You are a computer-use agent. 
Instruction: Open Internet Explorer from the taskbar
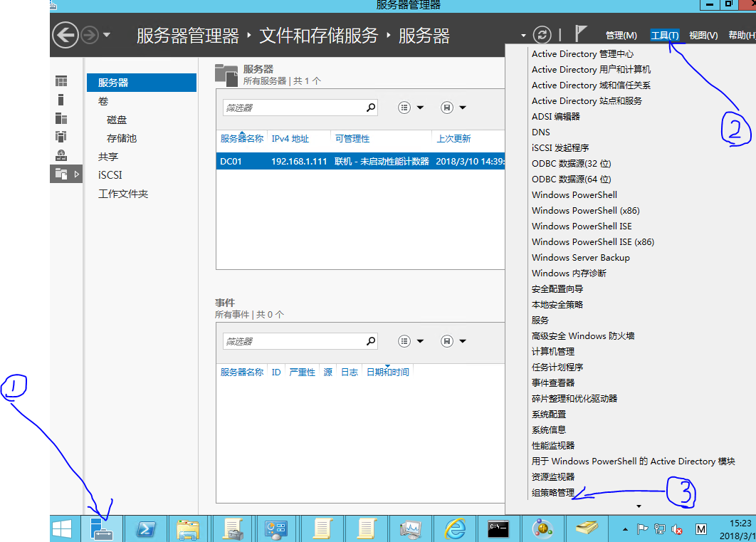pos(455,528)
